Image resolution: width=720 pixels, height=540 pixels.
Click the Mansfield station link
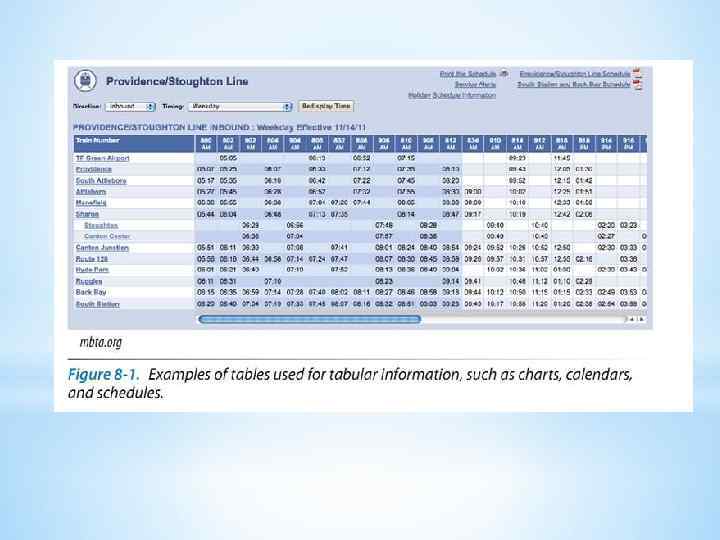(91, 203)
